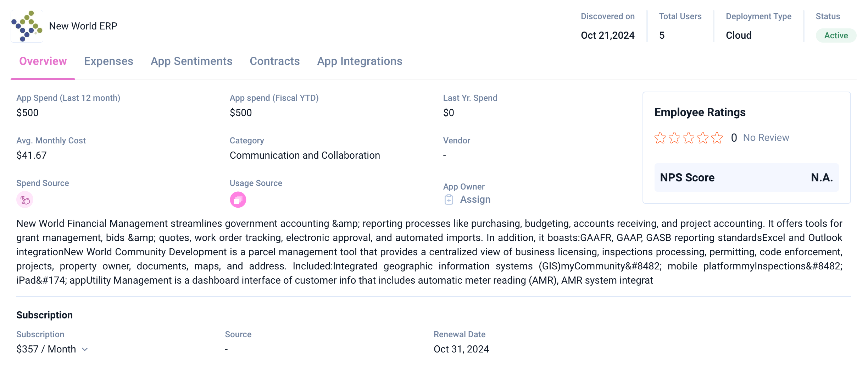This screenshot has height=372, width=868.
Task: Click the app name New World ERP
Action: [x=83, y=26]
